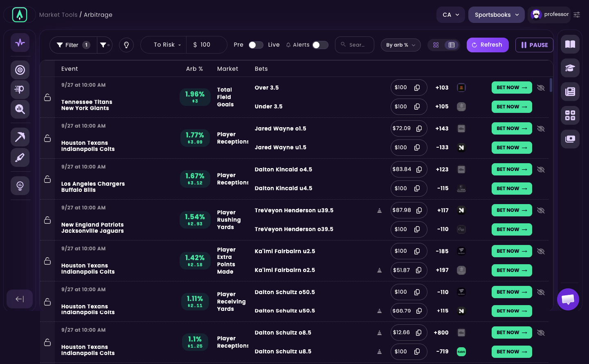Copy the $72.09 Jared Wayne o1.5 stake
The image size is (589, 364).
pos(419,128)
